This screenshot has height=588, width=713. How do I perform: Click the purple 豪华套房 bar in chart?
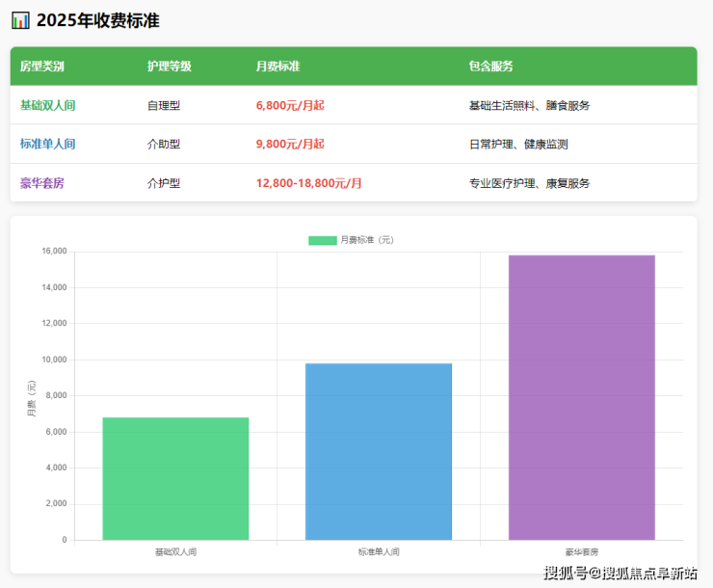[x=582, y=397]
